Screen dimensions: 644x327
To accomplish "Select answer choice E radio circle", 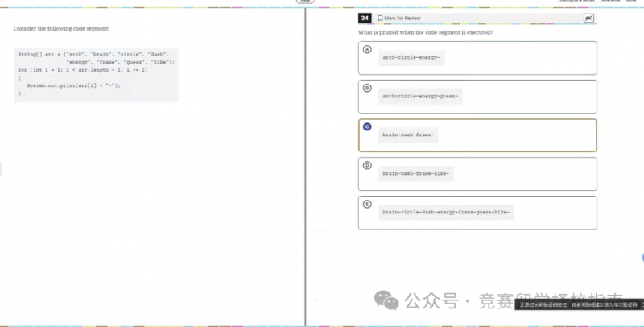I will [367, 204].
